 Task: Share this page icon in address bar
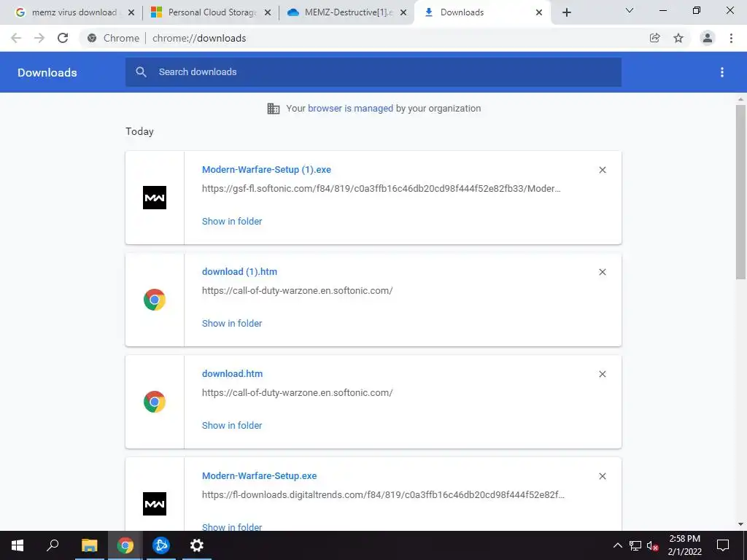tap(654, 38)
